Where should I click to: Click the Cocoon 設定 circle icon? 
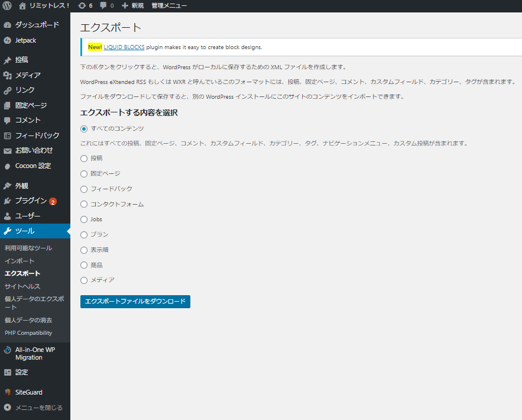(7, 166)
